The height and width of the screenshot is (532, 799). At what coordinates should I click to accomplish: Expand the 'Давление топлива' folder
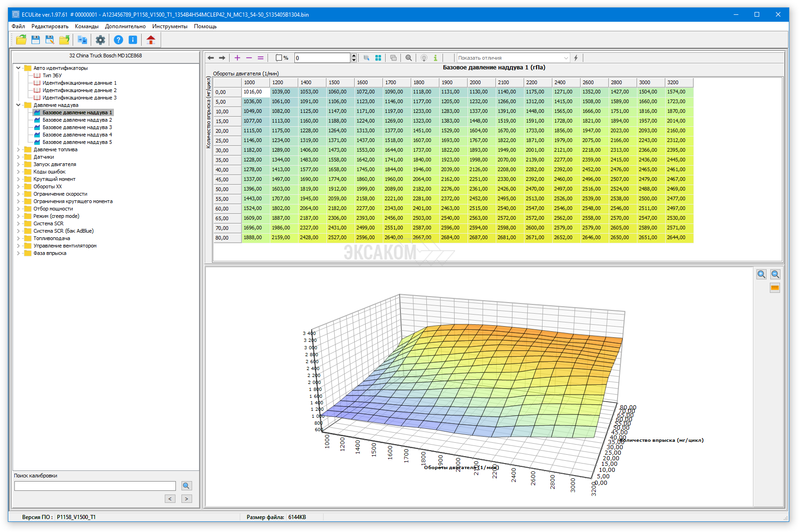click(x=19, y=149)
